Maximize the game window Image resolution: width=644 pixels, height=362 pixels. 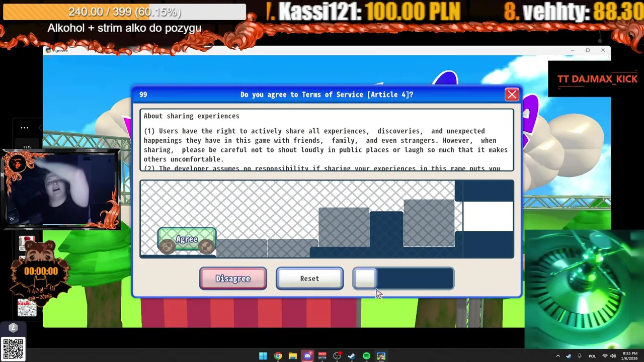pyautogui.click(x=587, y=50)
